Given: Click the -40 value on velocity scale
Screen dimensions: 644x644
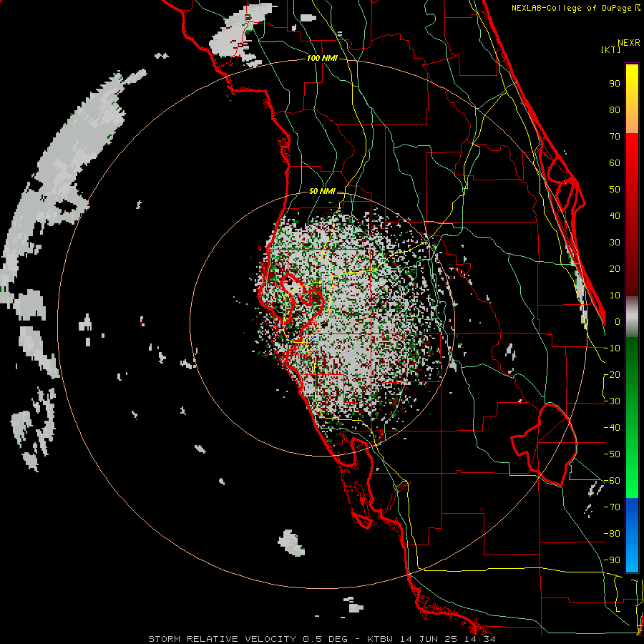Looking at the screenshot, I should (612, 428).
